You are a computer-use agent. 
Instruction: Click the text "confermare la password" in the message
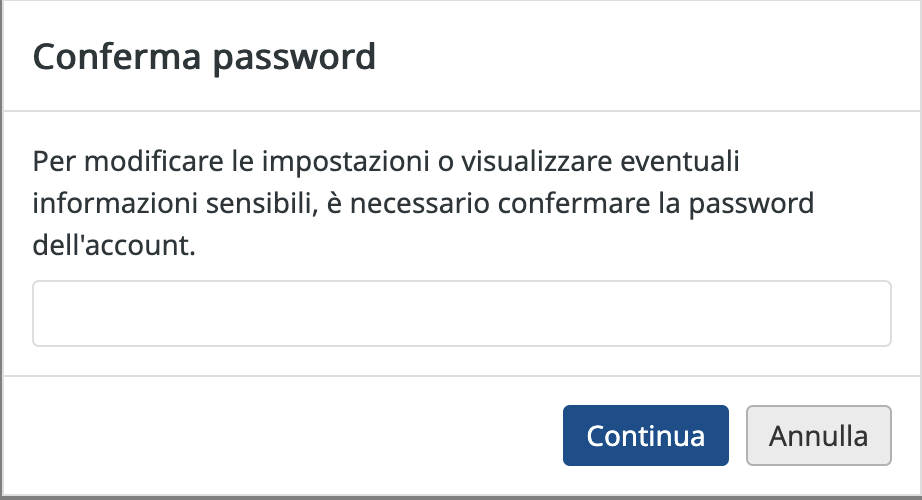pos(656,204)
